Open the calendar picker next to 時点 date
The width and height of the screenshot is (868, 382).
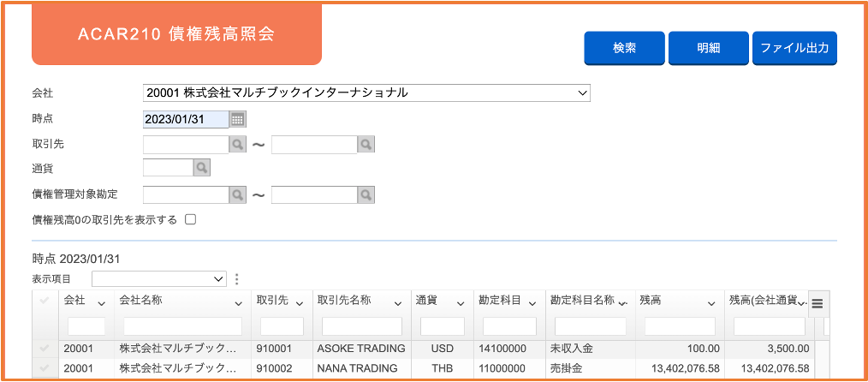238,119
